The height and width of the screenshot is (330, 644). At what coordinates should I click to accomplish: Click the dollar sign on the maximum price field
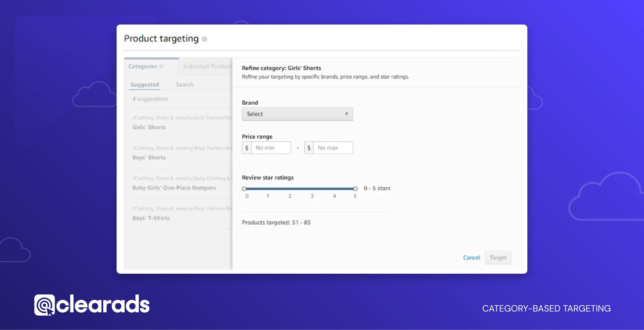pos(308,148)
